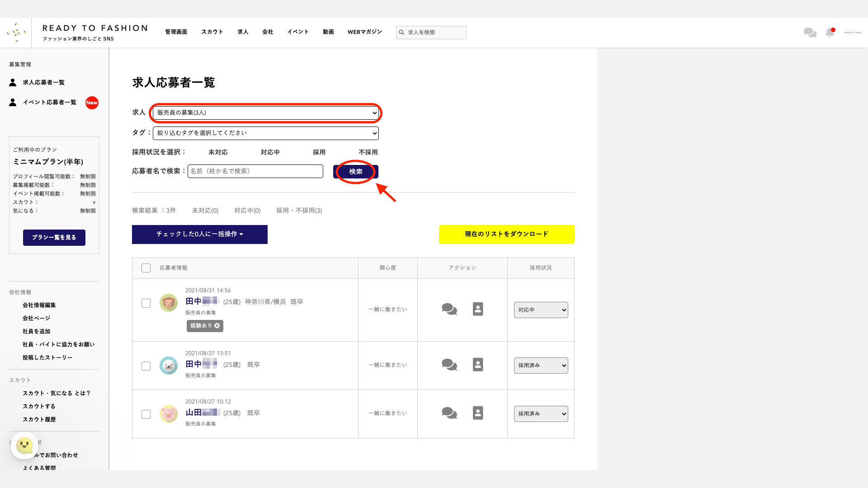Viewport: 868px width, 488px height.
Task: Open the chat messages icon in header
Action: [810, 33]
